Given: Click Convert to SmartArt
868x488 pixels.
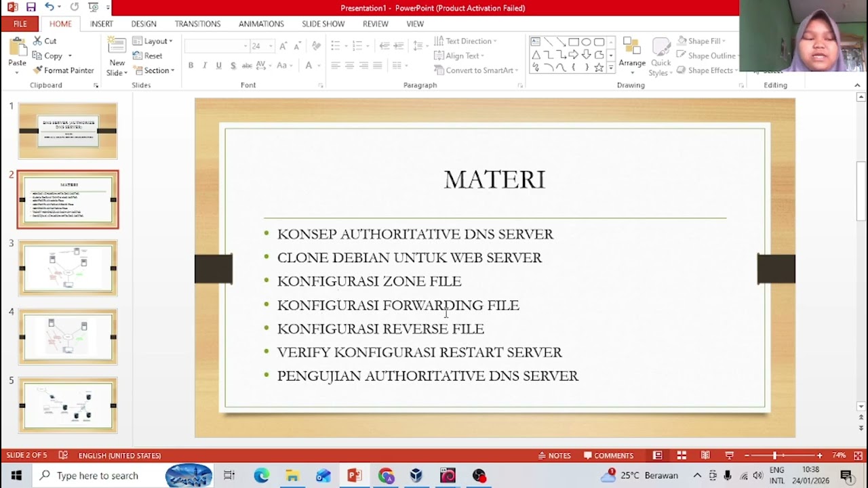Looking at the screenshot, I should (475, 70).
